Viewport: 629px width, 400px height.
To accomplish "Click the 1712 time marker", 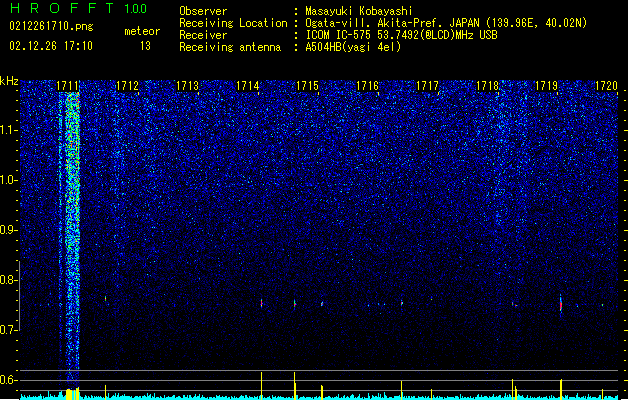I will point(127,86).
